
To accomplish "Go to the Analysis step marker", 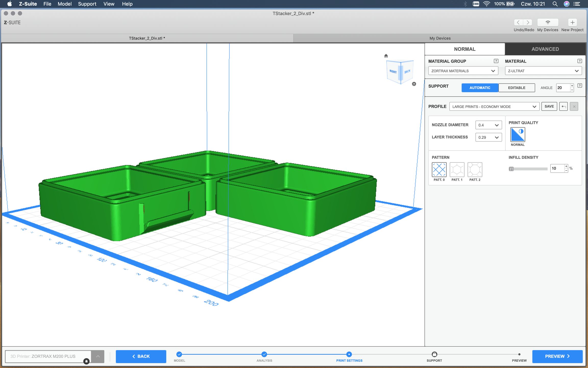I will point(264,354).
